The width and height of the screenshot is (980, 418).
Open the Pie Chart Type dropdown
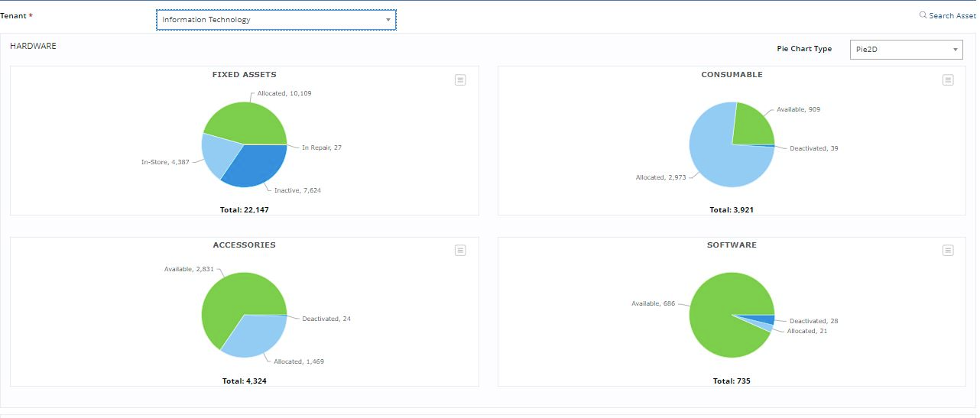tap(906, 50)
